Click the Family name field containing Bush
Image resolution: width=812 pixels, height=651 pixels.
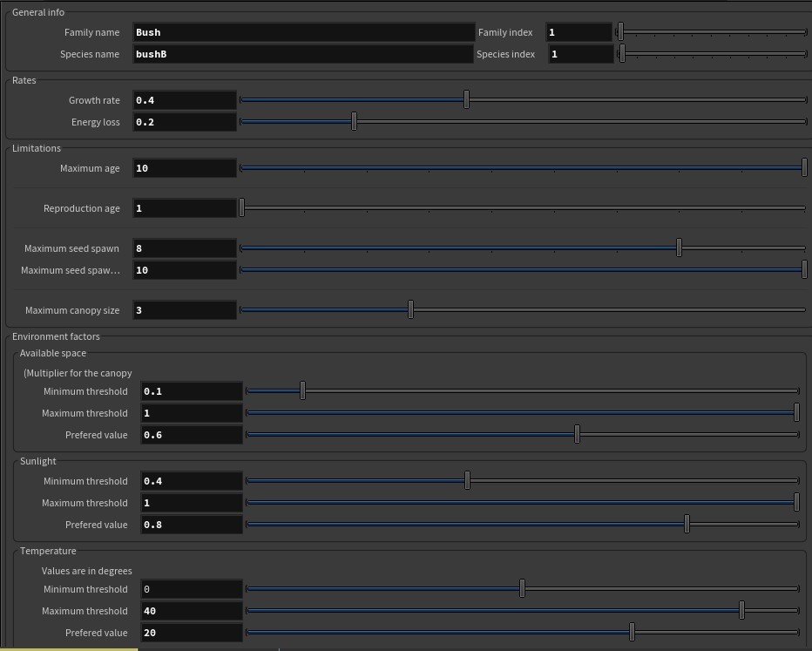click(303, 32)
